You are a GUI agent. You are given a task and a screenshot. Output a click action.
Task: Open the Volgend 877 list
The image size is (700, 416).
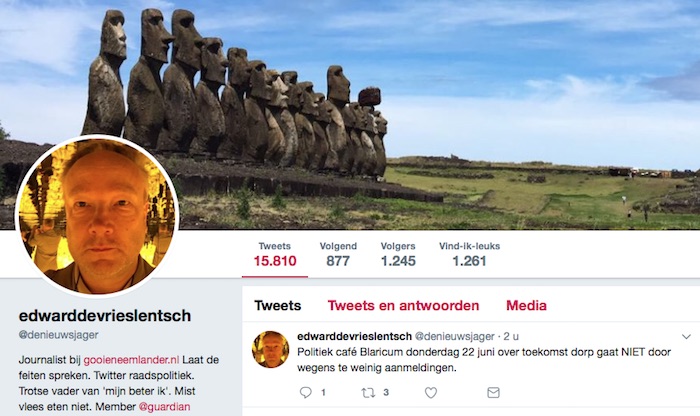pyautogui.click(x=338, y=255)
